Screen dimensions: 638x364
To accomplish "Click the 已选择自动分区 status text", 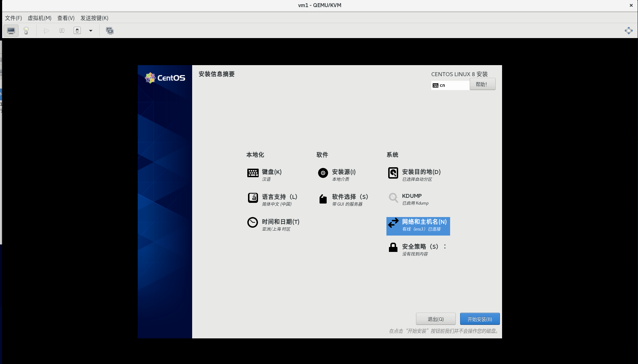I will (x=417, y=179).
